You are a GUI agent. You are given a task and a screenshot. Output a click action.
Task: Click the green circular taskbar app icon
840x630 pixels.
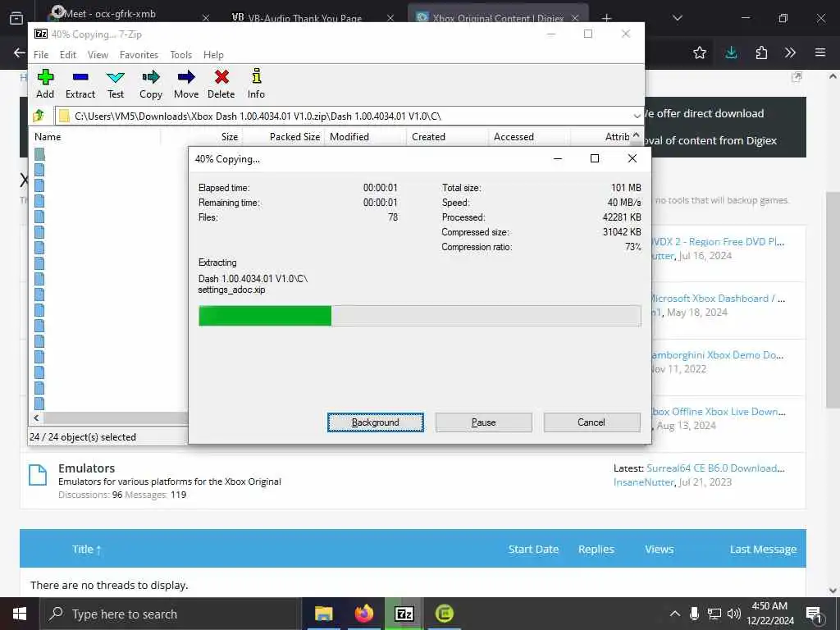[444, 614]
